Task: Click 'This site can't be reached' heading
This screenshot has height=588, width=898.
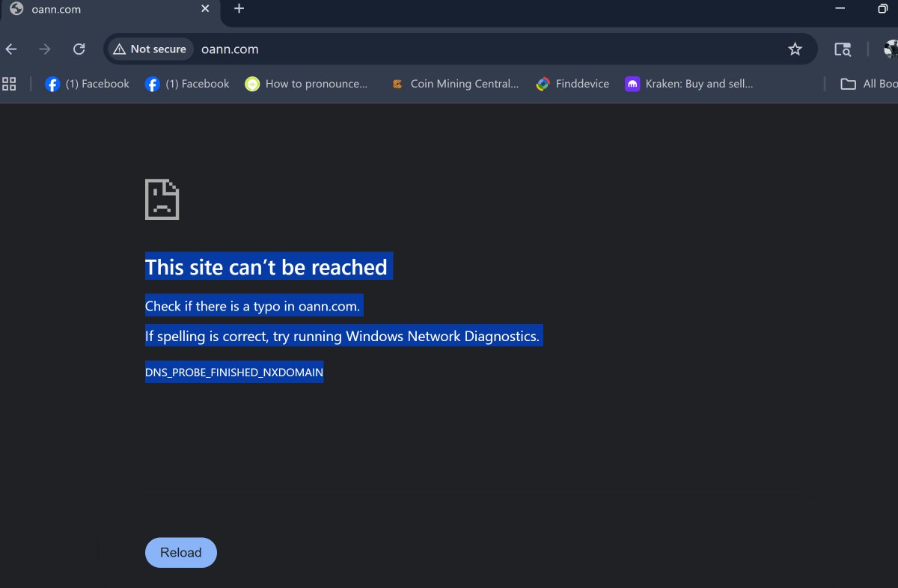Action: click(x=266, y=267)
